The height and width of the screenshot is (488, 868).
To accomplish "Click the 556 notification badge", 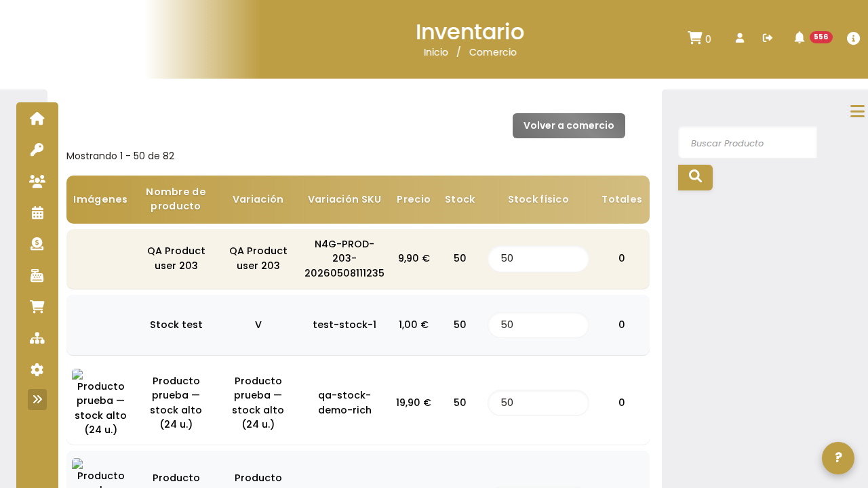I will [x=821, y=37].
